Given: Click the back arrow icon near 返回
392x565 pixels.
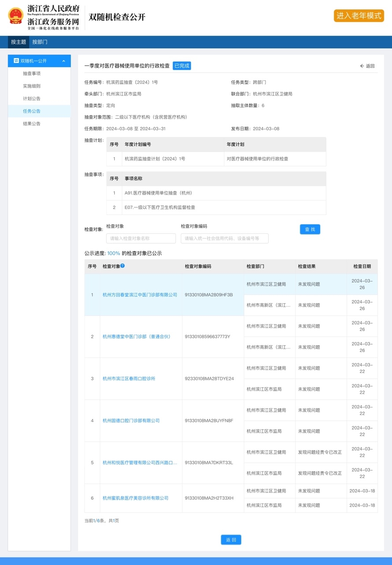Looking at the screenshot, I should coord(362,66).
